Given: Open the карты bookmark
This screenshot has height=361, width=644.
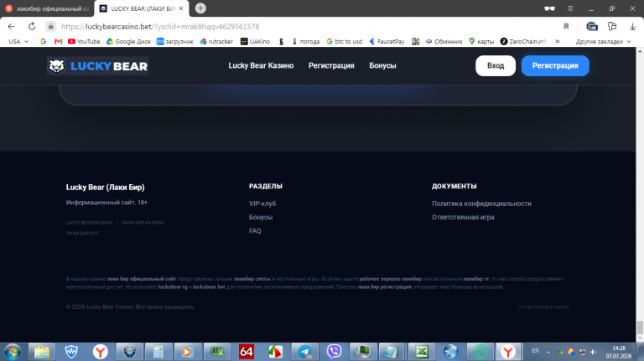Looking at the screenshot, I should point(481,41).
